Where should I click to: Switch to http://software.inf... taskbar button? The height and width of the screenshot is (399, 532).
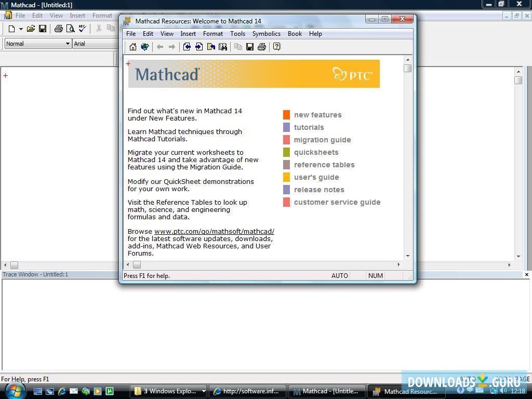click(x=247, y=391)
